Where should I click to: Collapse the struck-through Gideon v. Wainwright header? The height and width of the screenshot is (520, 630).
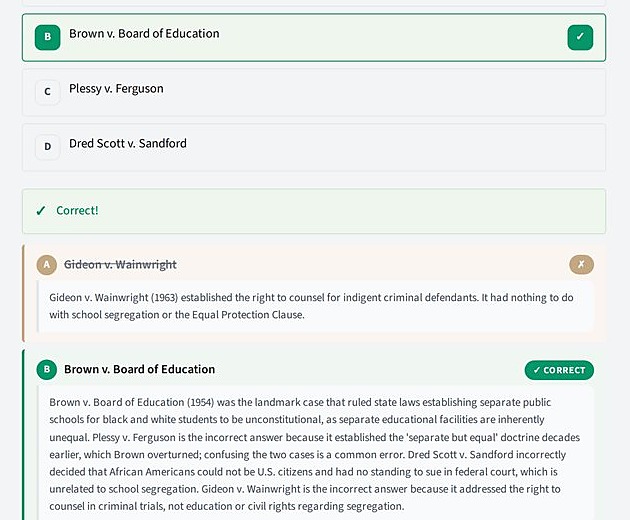(315, 264)
